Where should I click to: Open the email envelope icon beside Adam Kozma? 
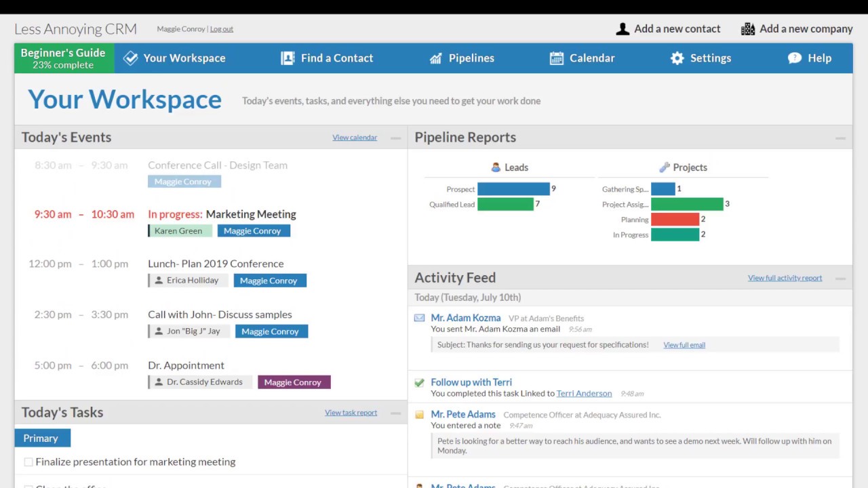pyautogui.click(x=419, y=317)
